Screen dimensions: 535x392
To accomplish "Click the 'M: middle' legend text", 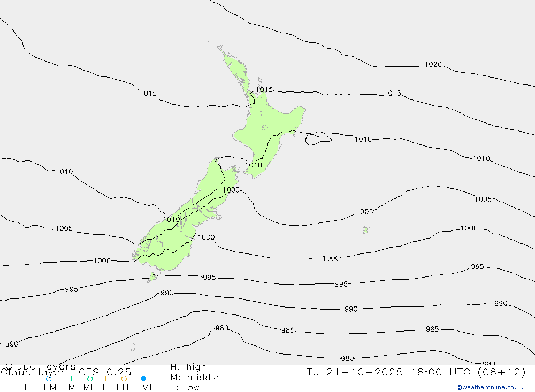I will (195, 378).
